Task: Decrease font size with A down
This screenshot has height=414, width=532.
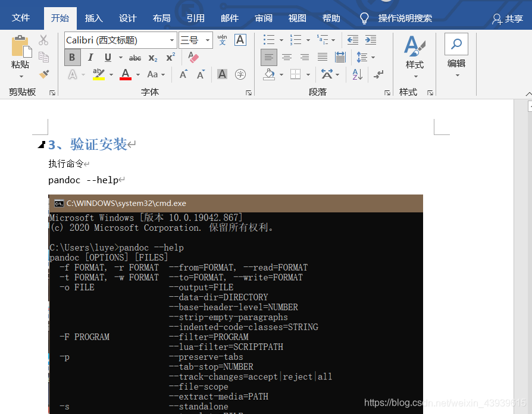Action: tap(201, 74)
